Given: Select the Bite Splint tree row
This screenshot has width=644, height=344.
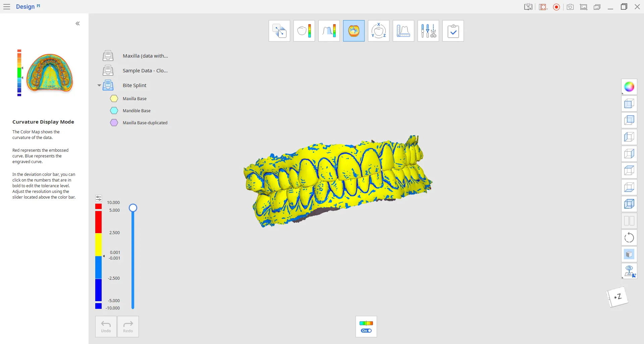Looking at the screenshot, I should tap(135, 85).
